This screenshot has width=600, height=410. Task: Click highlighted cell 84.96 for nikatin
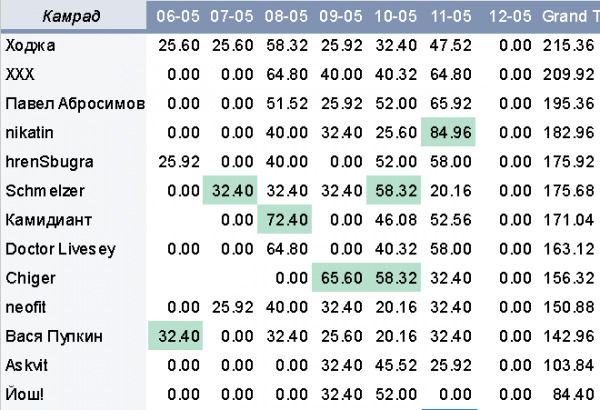click(448, 132)
